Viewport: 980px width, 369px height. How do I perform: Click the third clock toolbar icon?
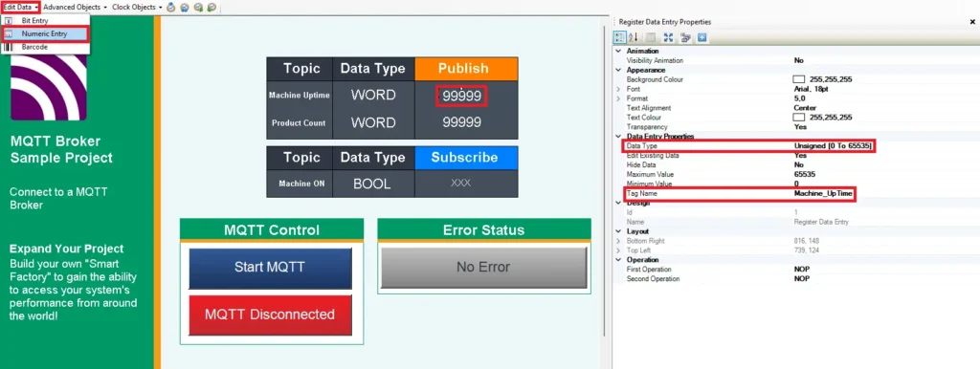click(x=198, y=8)
